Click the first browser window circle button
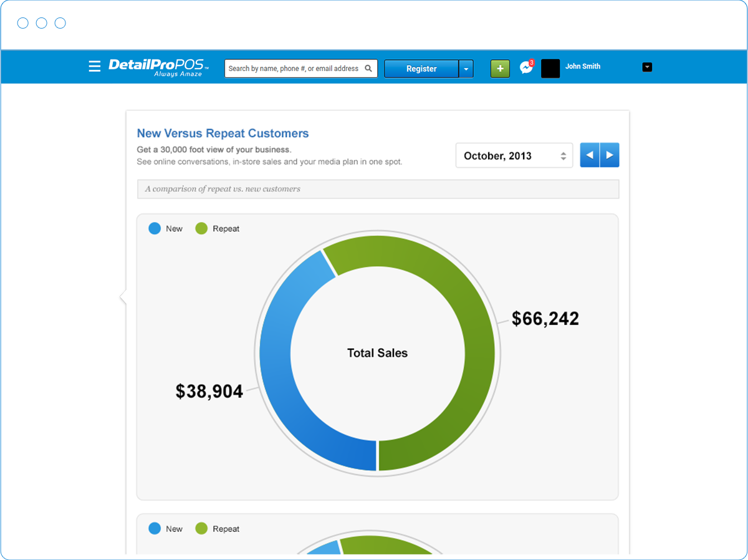The height and width of the screenshot is (560, 748). [x=23, y=23]
